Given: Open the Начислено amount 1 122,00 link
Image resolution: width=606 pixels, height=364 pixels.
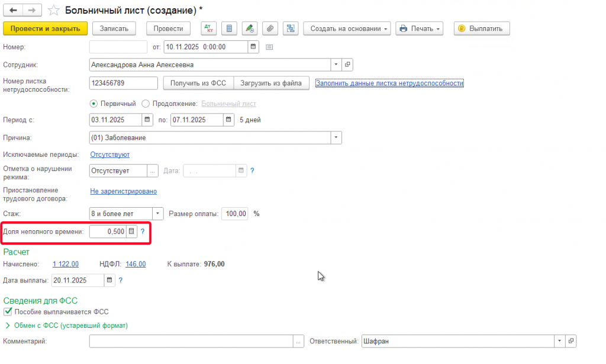Looking at the screenshot, I should tap(65, 264).
